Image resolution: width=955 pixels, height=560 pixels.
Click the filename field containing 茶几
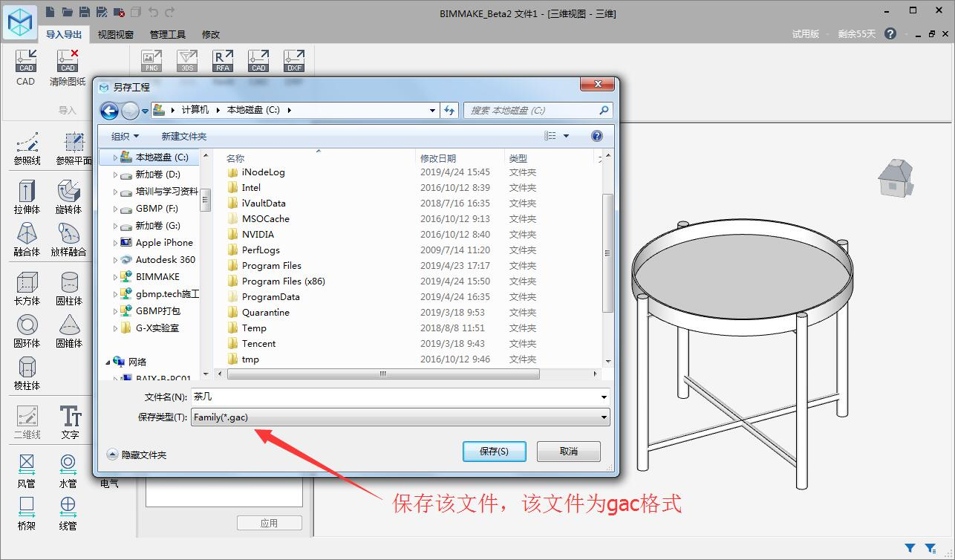pyautogui.click(x=400, y=397)
